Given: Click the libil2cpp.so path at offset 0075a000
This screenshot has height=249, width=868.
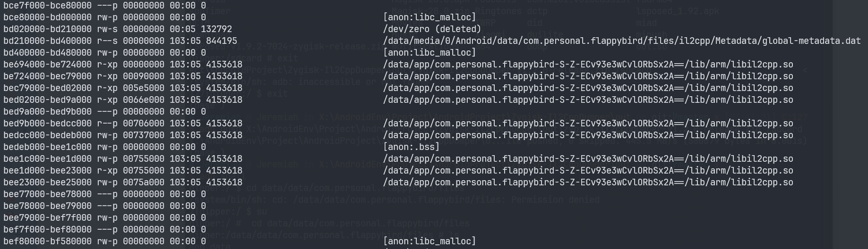Looking at the screenshot, I should click(x=588, y=183).
